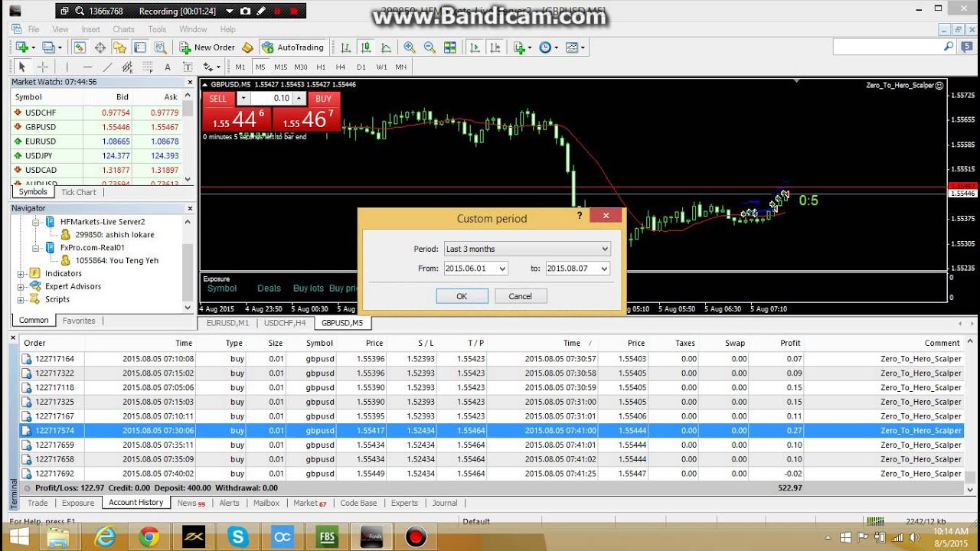
Task: Select the horizontal line drawing tool
Action: [x=87, y=67]
